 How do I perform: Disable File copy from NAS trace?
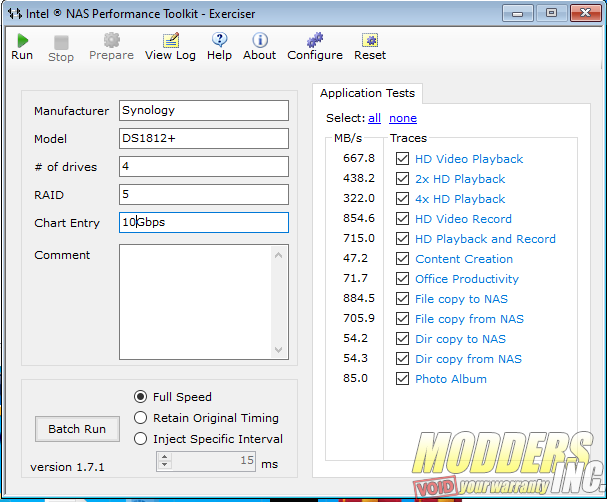(402, 319)
